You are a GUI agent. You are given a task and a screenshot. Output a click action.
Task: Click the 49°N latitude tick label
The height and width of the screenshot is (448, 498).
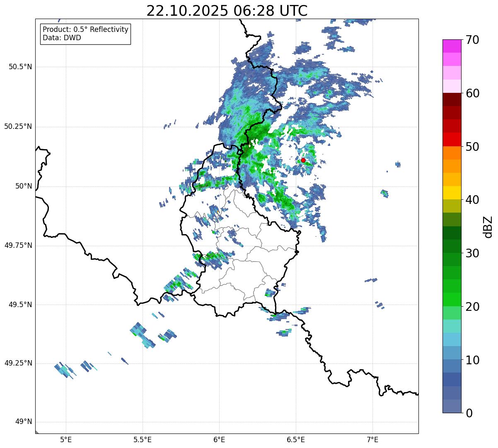[24, 422]
